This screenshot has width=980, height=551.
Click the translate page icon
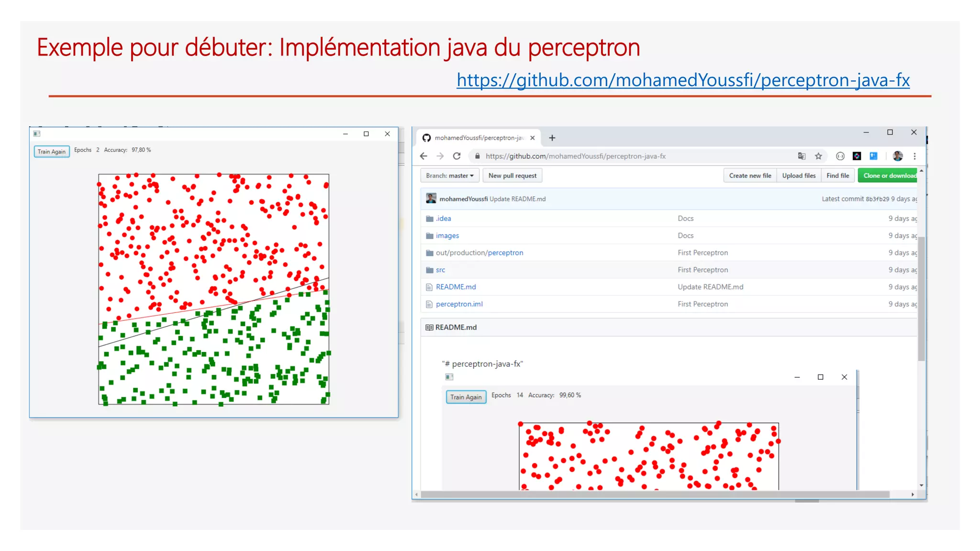(802, 156)
